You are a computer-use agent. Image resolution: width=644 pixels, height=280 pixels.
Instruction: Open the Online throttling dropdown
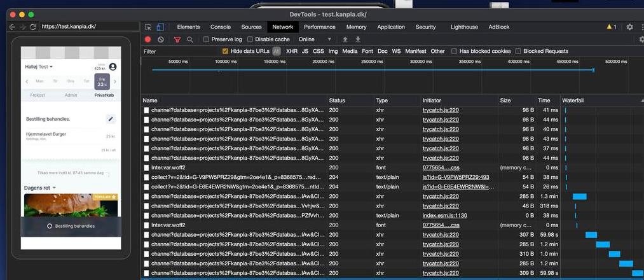tap(315, 39)
